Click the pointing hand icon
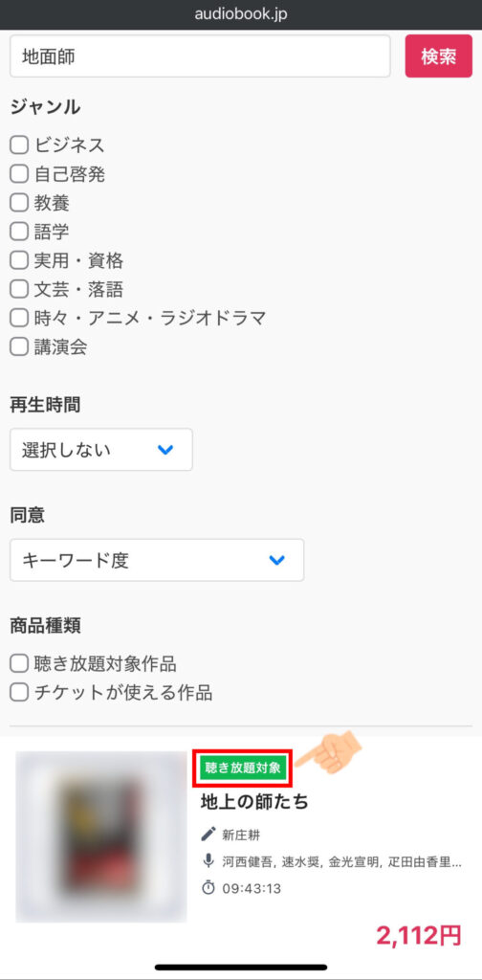 pos(328,753)
